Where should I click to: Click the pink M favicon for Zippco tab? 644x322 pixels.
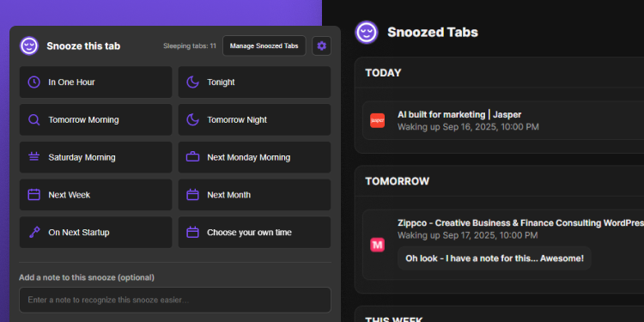(378, 246)
